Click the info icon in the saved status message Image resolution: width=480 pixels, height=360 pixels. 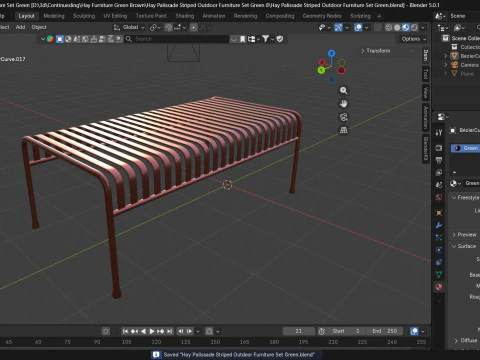(x=156, y=355)
